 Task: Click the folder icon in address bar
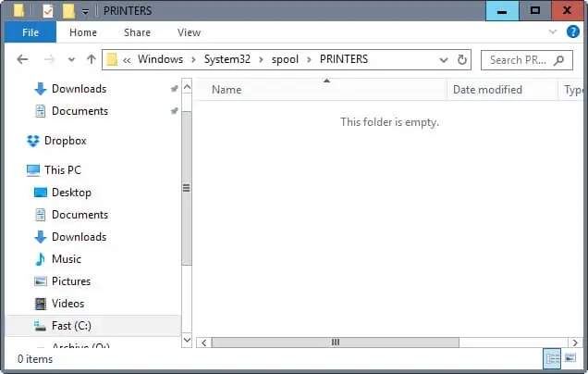pyautogui.click(x=112, y=59)
